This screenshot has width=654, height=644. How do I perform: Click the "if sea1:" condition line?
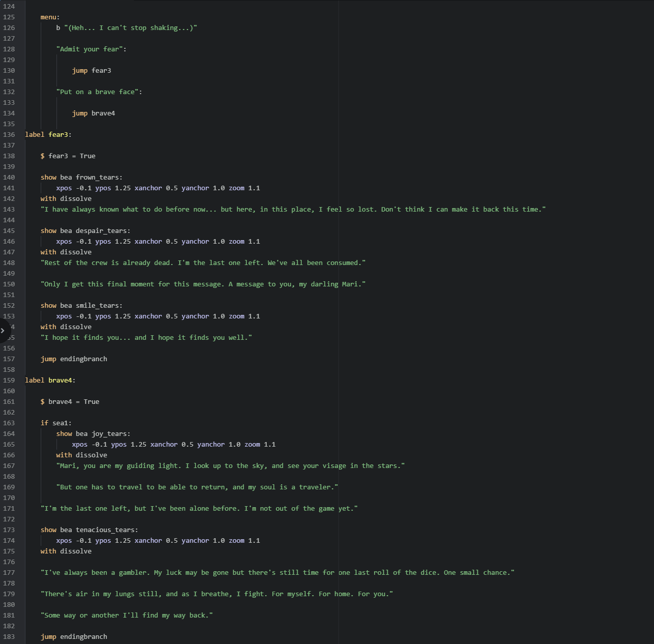click(56, 423)
